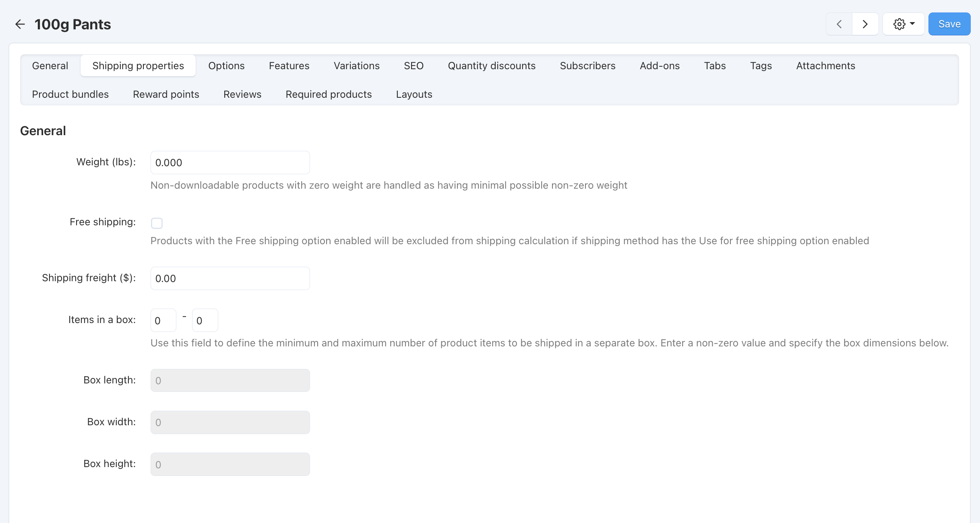Click the "Box height:" label
980x523 pixels.
(x=110, y=463)
